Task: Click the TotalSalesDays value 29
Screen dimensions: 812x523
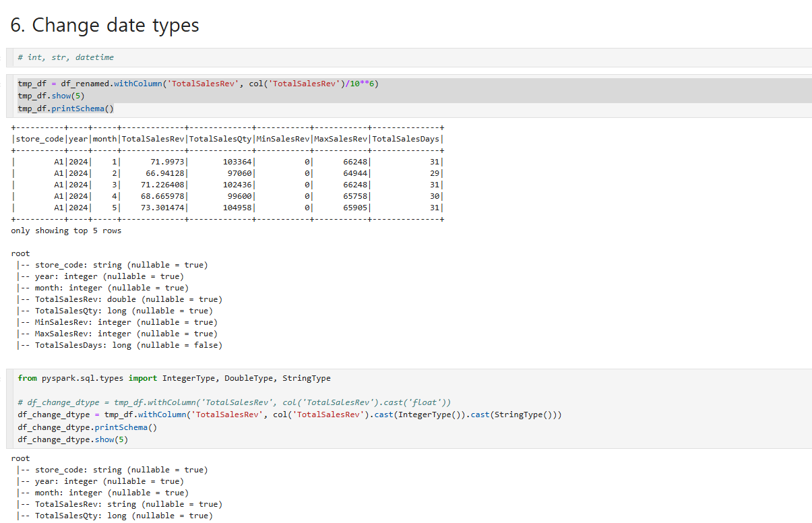Action: pos(435,173)
